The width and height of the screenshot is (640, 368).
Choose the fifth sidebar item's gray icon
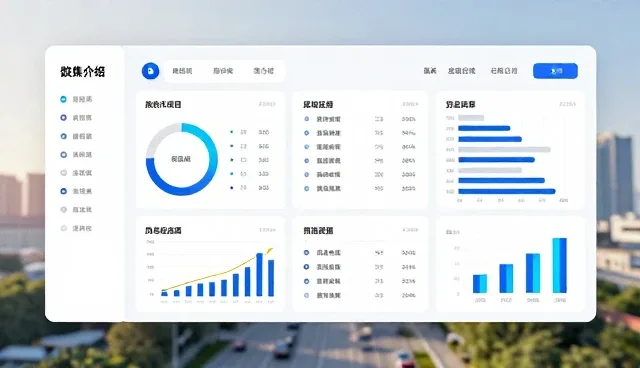[63, 173]
